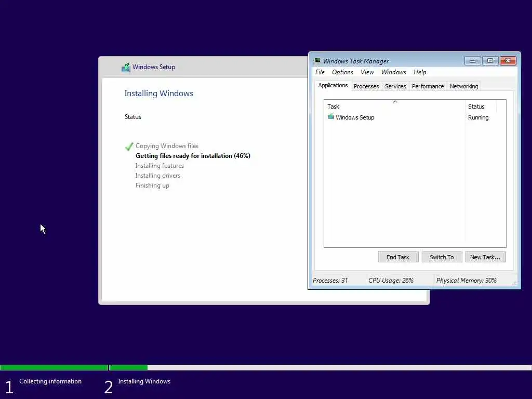This screenshot has height=399, width=532.
Task: Click the Running status cell
Action: click(478, 117)
